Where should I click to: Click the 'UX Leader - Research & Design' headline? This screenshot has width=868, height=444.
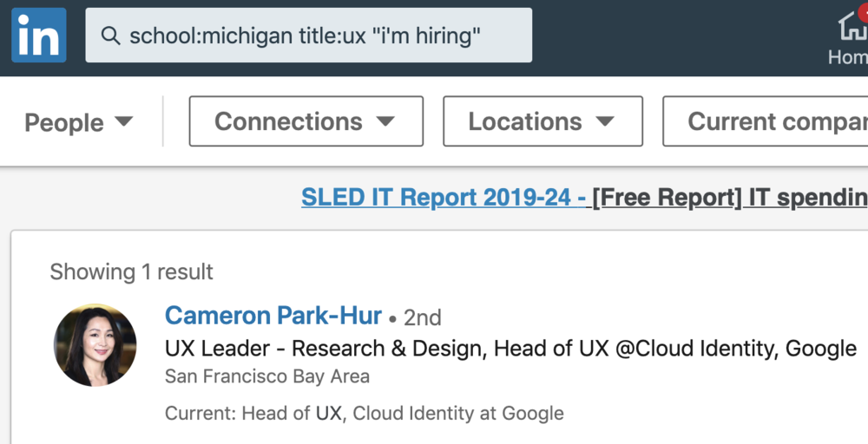coord(511,349)
